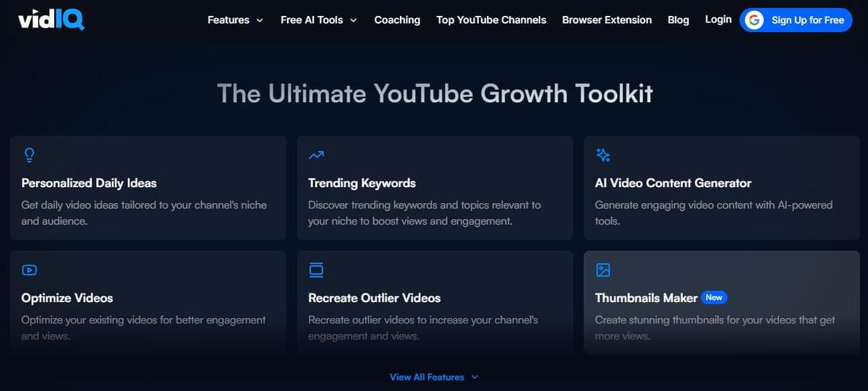Open the Browser Extension page
Image resolution: width=868 pixels, height=391 pixels.
click(x=607, y=20)
